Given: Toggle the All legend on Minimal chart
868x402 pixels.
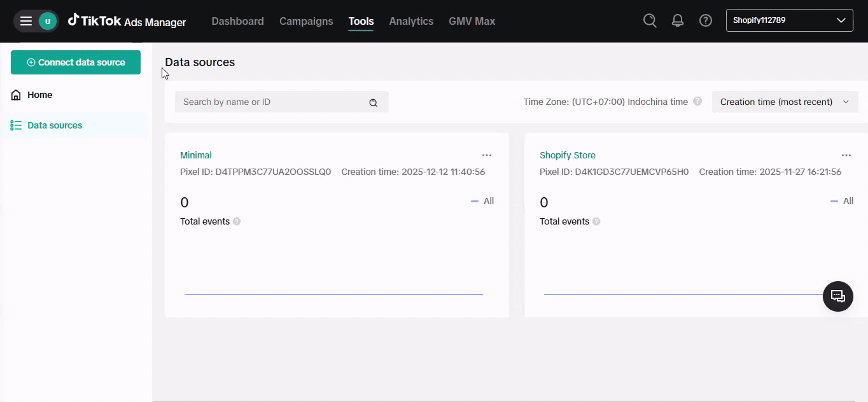Looking at the screenshot, I should pyautogui.click(x=482, y=201).
